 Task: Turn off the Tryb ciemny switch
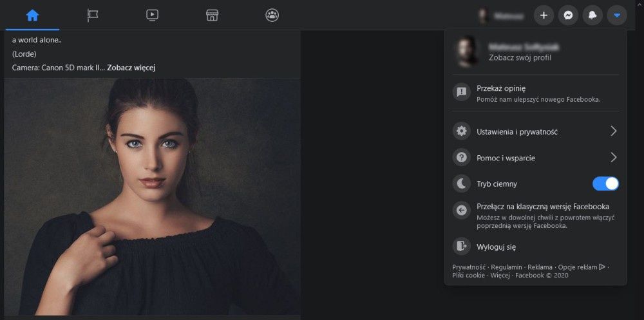605,184
